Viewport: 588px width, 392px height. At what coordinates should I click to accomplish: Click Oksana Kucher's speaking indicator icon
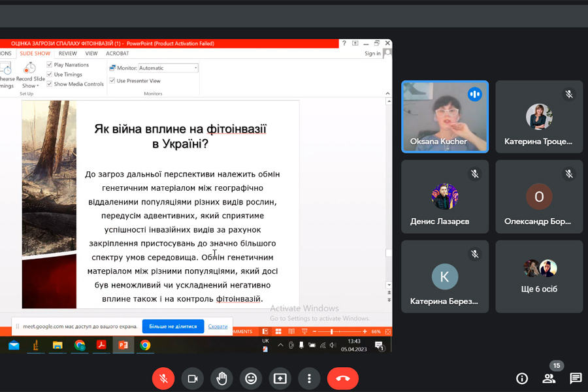pyautogui.click(x=474, y=94)
